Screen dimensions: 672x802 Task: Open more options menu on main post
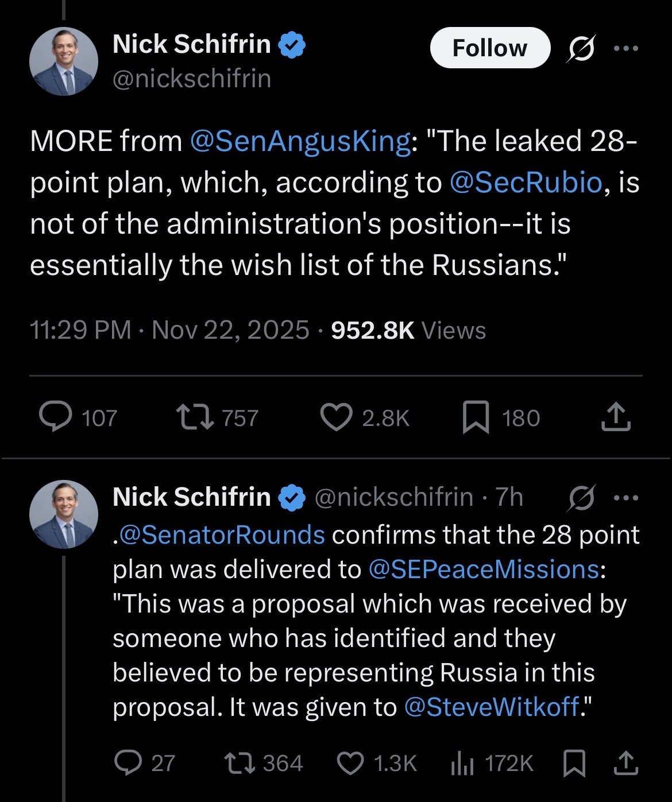[x=626, y=48]
